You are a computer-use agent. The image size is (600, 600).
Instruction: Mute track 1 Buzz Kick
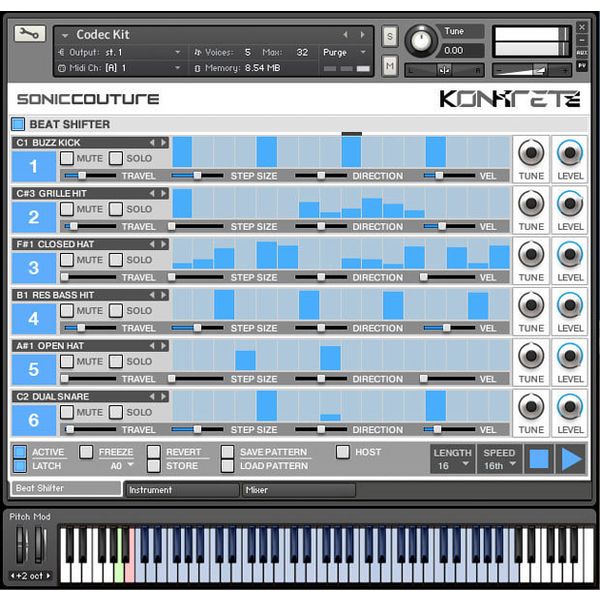[67, 158]
